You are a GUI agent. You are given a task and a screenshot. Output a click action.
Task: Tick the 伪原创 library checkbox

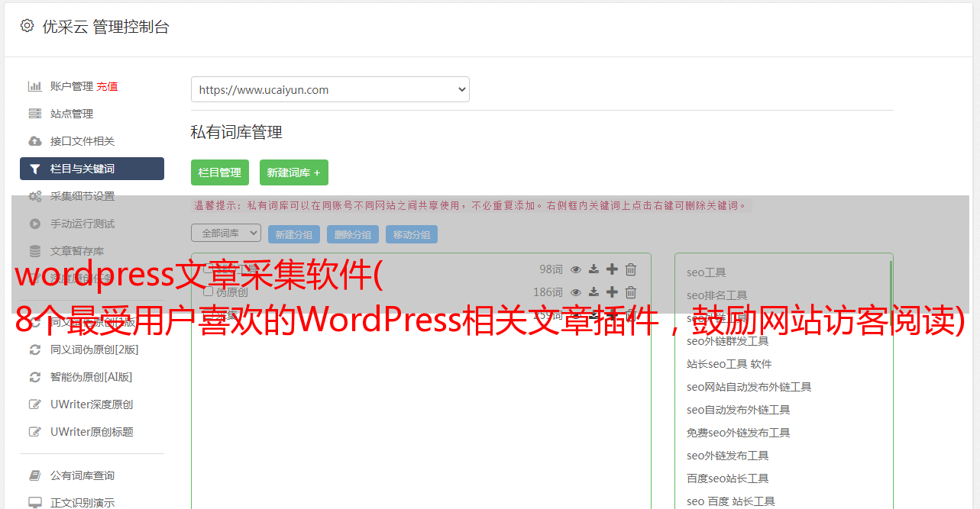(x=208, y=292)
